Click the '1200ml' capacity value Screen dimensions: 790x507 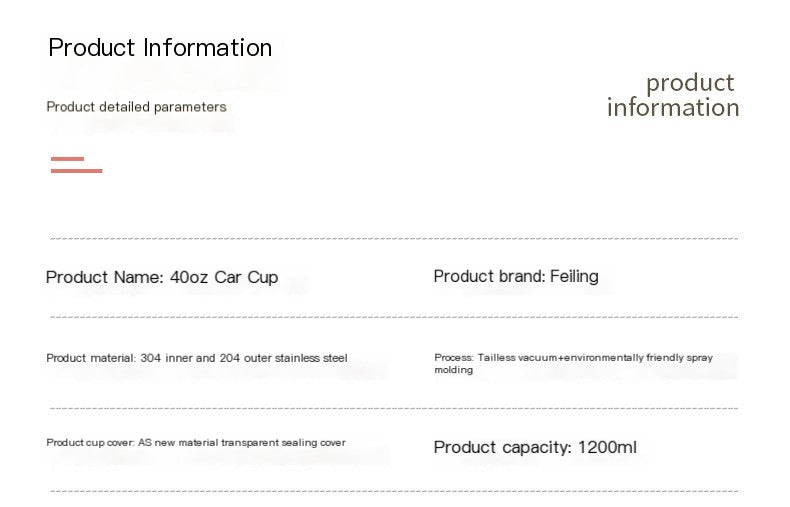607,447
